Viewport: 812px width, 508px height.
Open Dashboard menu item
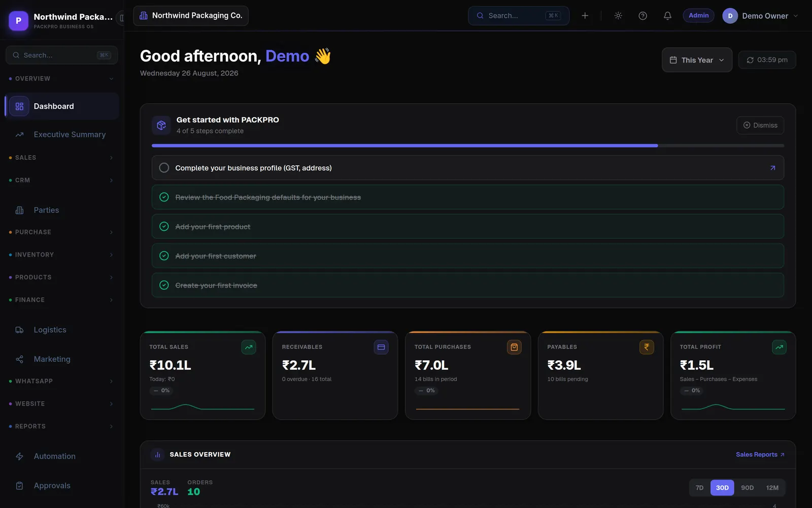62,106
